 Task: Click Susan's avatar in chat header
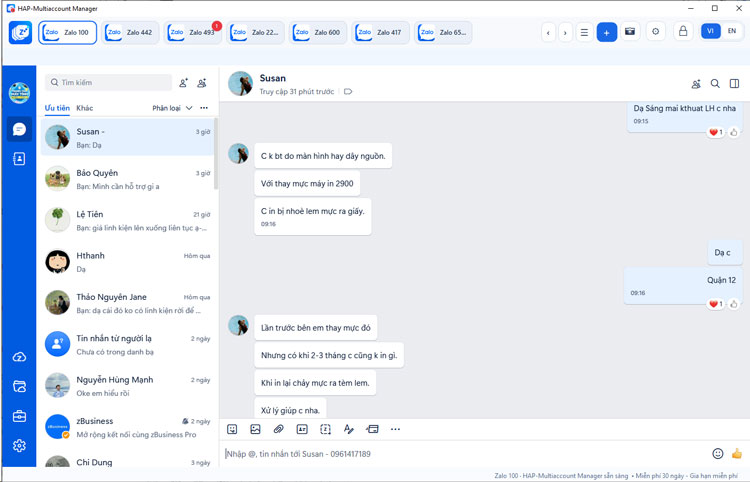coord(240,84)
